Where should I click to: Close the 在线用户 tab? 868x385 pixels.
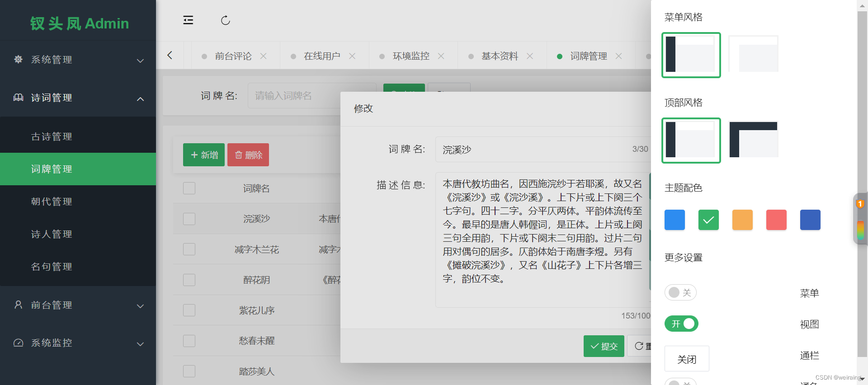pyautogui.click(x=352, y=56)
